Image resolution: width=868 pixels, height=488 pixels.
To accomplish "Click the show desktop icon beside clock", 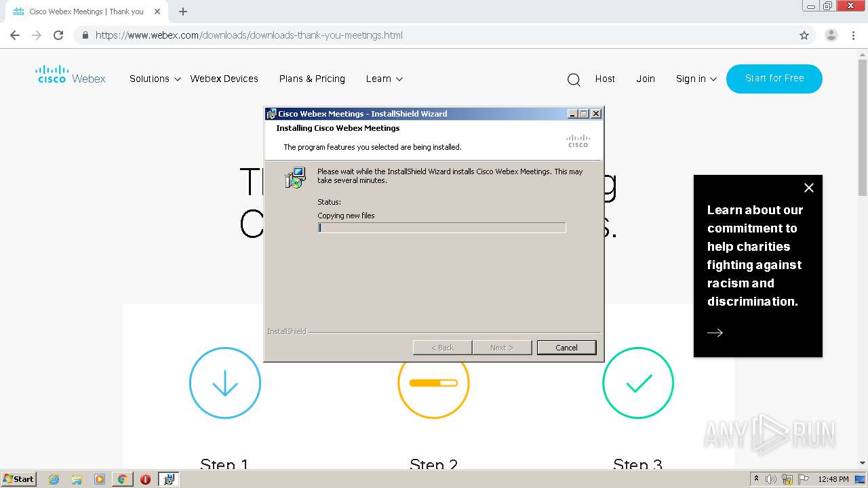I will [x=861, y=479].
